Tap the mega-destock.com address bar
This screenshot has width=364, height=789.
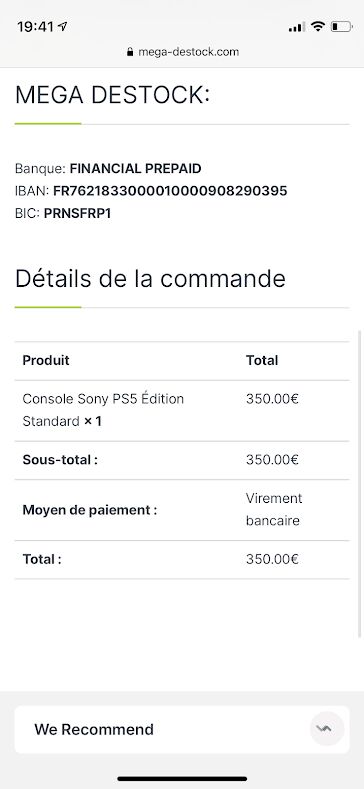coord(182,52)
